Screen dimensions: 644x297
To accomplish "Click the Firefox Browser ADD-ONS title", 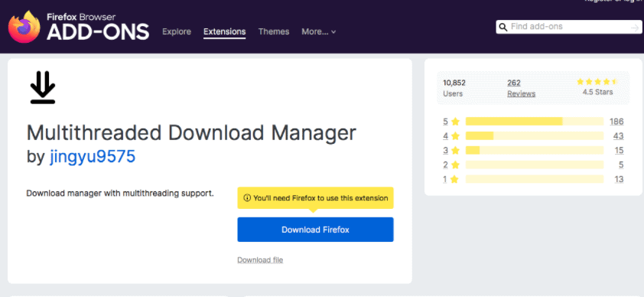I will (98, 27).
